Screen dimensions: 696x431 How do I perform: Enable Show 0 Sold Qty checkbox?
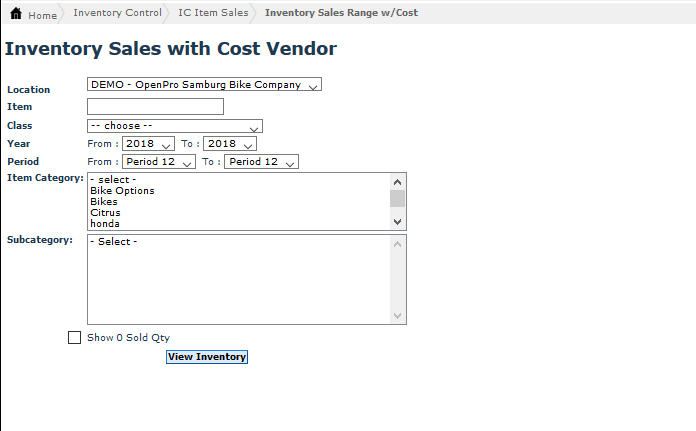(74, 338)
